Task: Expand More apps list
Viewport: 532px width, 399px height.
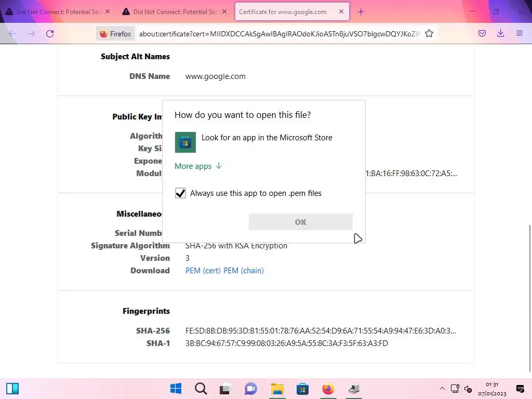Action: 198,166
